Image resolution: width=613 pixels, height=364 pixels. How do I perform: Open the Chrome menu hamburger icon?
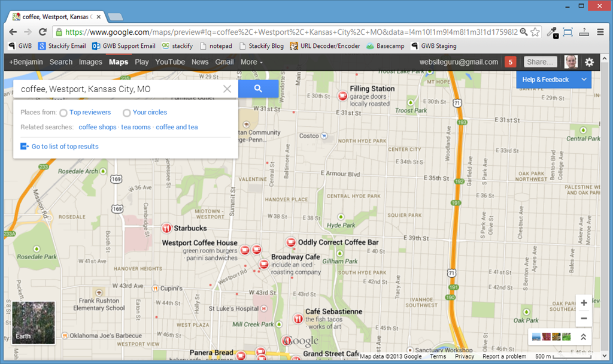(x=600, y=32)
